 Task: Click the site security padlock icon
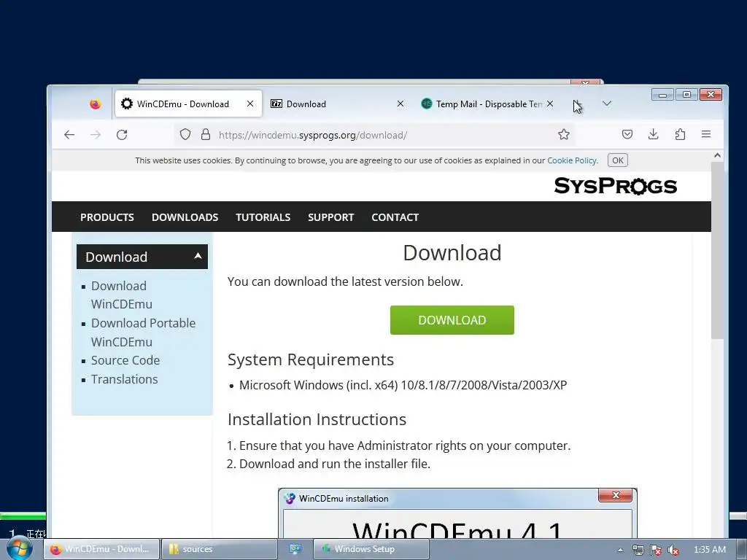tap(205, 135)
